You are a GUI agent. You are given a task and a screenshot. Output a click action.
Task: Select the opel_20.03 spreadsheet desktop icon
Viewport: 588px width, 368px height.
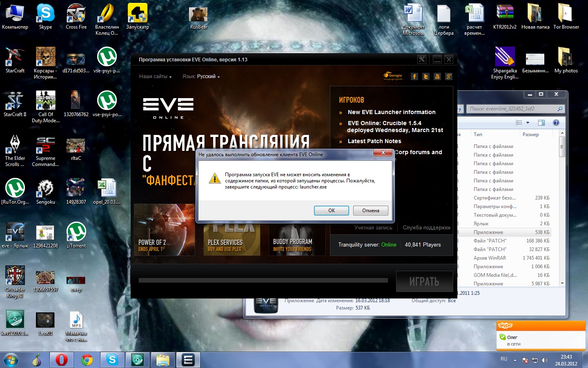[x=107, y=192]
